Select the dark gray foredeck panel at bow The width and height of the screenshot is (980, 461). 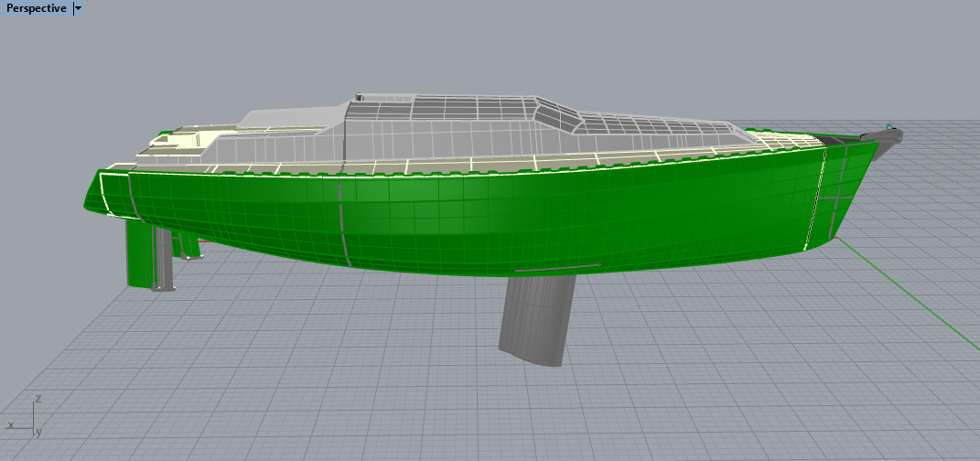[x=837, y=140]
